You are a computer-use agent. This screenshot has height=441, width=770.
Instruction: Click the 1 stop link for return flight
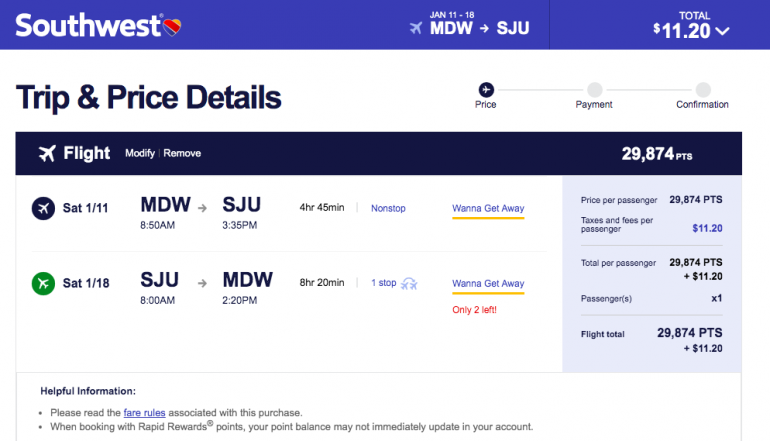tap(384, 283)
